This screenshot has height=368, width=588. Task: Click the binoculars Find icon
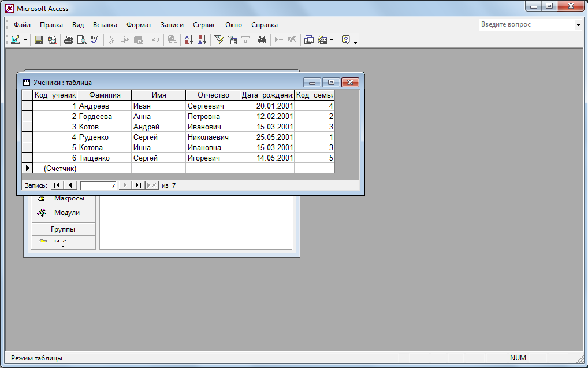click(262, 40)
